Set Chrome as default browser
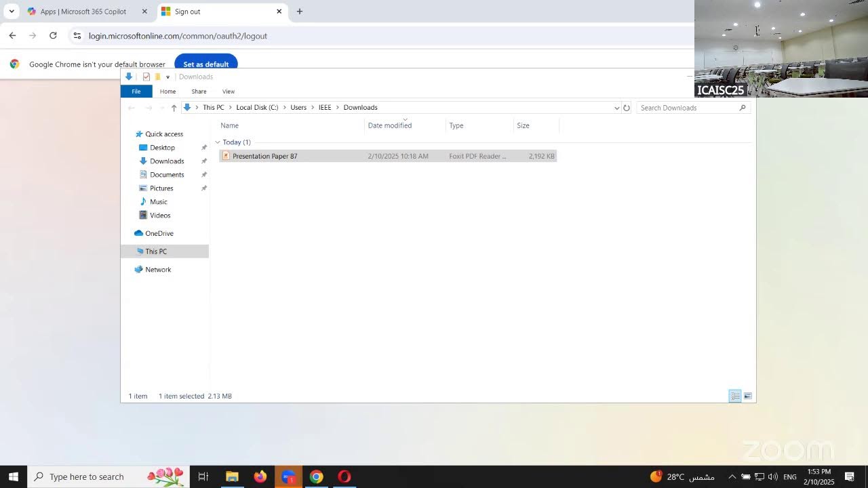Viewport: 868px width, 488px height. (x=206, y=64)
